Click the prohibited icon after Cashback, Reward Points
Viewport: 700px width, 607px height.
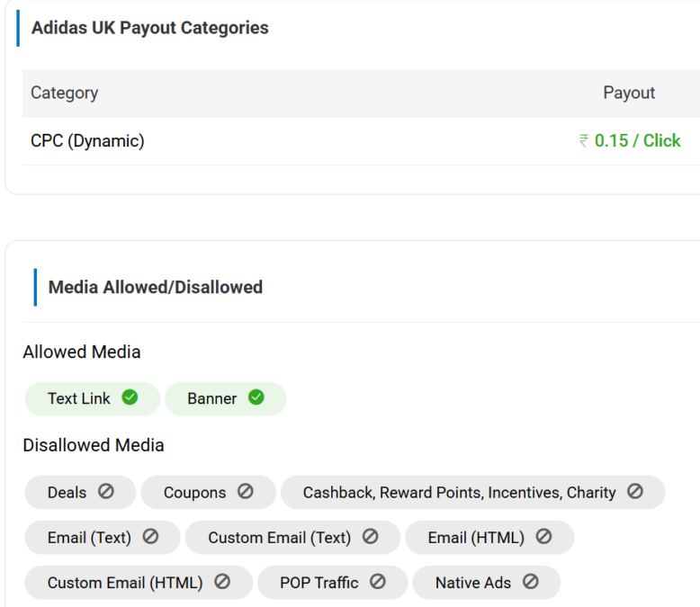coord(635,492)
